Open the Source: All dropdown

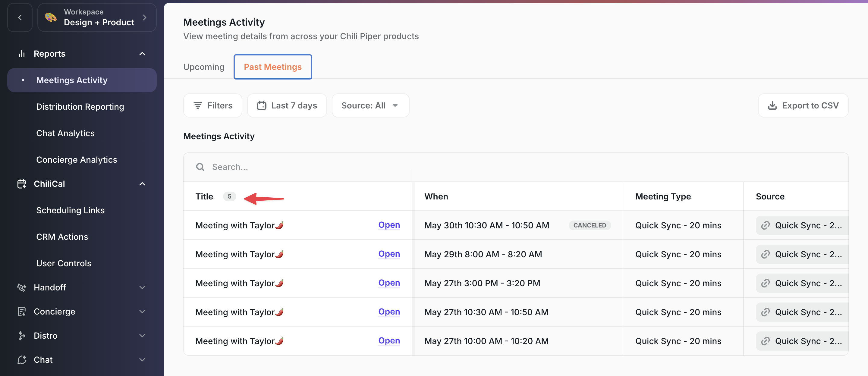(x=370, y=105)
